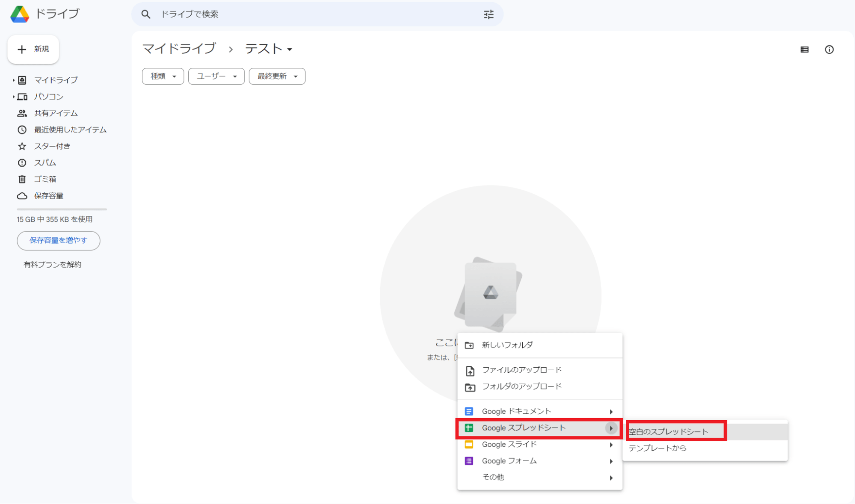Expand the パソコン tree arrow
This screenshot has height=504, width=855.
pyautogui.click(x=14, y=97)
